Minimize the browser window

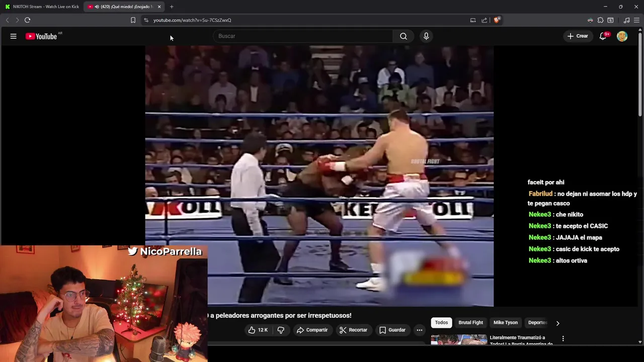[605, 7]
